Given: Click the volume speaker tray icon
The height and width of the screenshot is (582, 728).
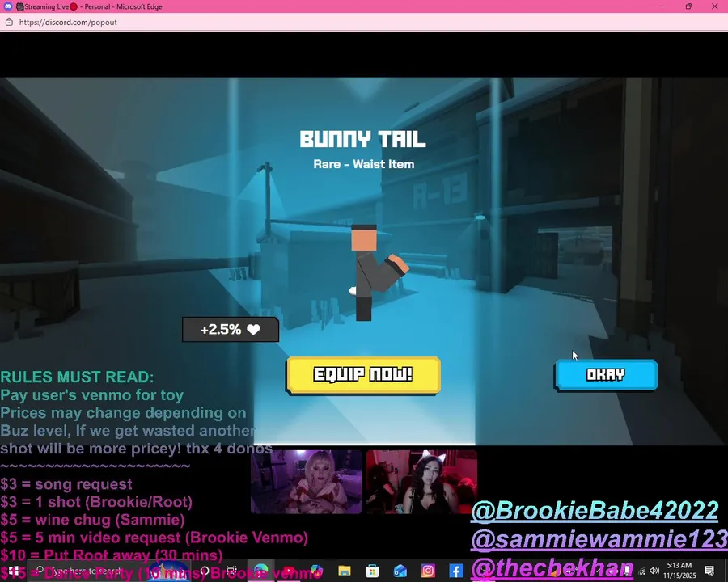Looking at the screenshot, I should click(654, 571).
